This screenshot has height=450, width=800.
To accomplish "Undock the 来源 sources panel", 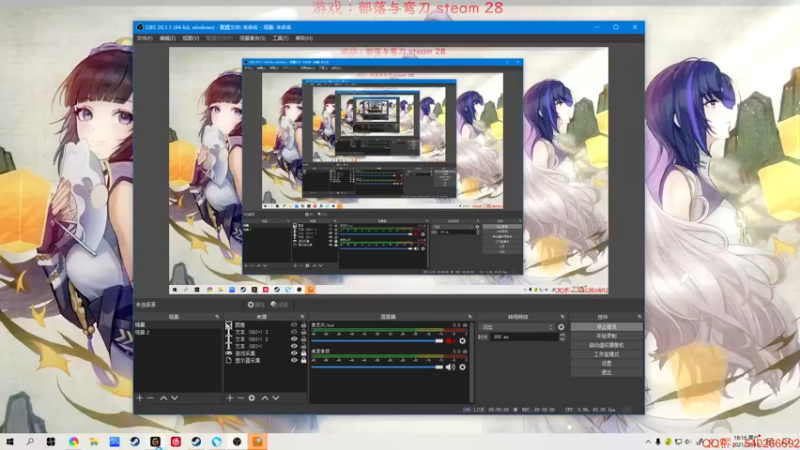I will [x=303, y=317].
